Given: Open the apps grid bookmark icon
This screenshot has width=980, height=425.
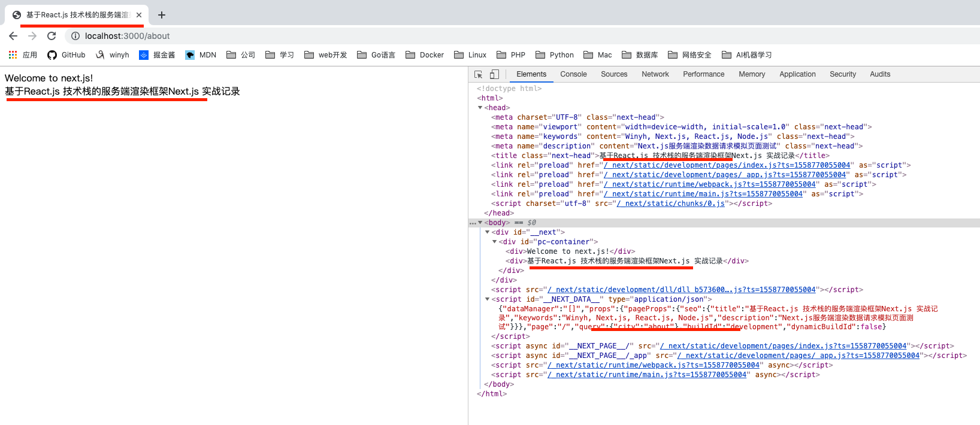Looking at the screenshot, I should [x=13, y=54].
